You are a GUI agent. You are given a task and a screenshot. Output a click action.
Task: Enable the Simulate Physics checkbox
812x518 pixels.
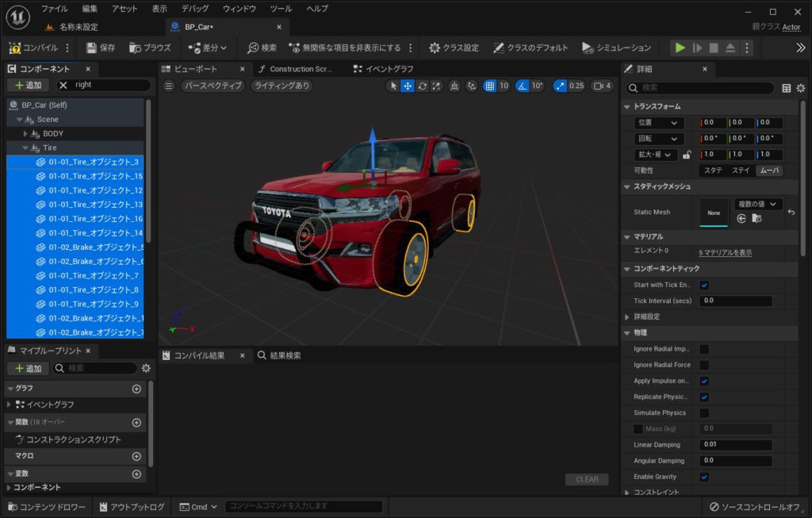click(704, 413)
